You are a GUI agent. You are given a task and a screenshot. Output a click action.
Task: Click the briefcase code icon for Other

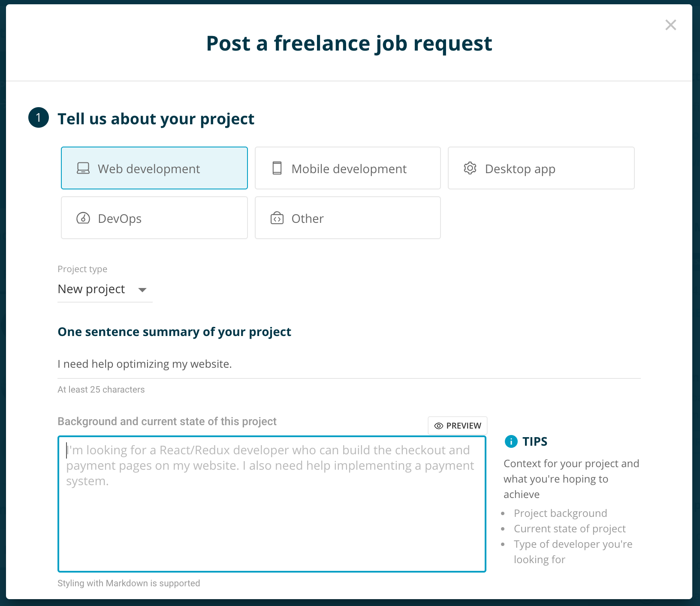tap(277, 218)
